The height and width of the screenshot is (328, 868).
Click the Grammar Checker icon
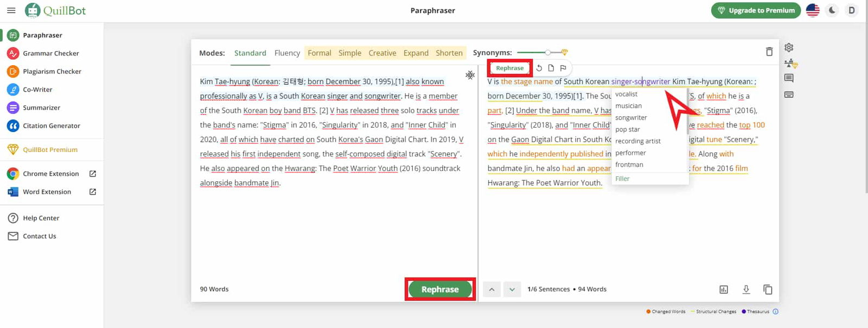(13, 53)
